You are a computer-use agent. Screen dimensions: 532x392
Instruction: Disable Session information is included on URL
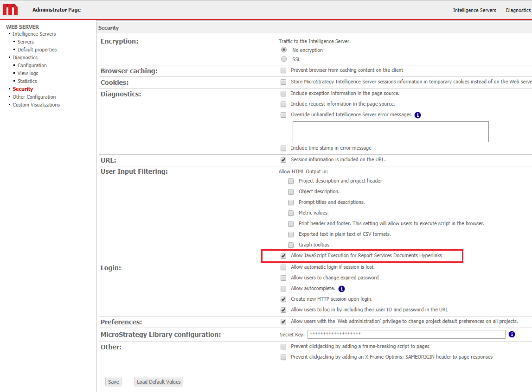click(x=283, y=159)
